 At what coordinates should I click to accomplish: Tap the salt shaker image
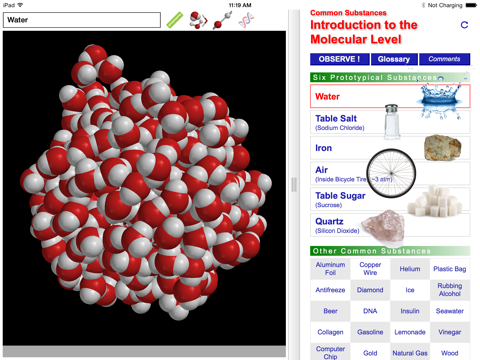(x=392, y=121)
